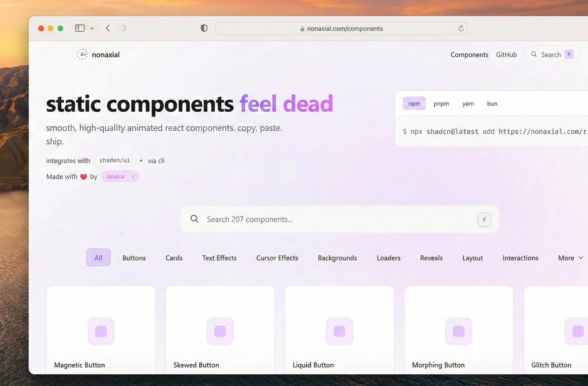The image size is (588, 386).
Task: Click the browser forward arrow
Action: 124,28
